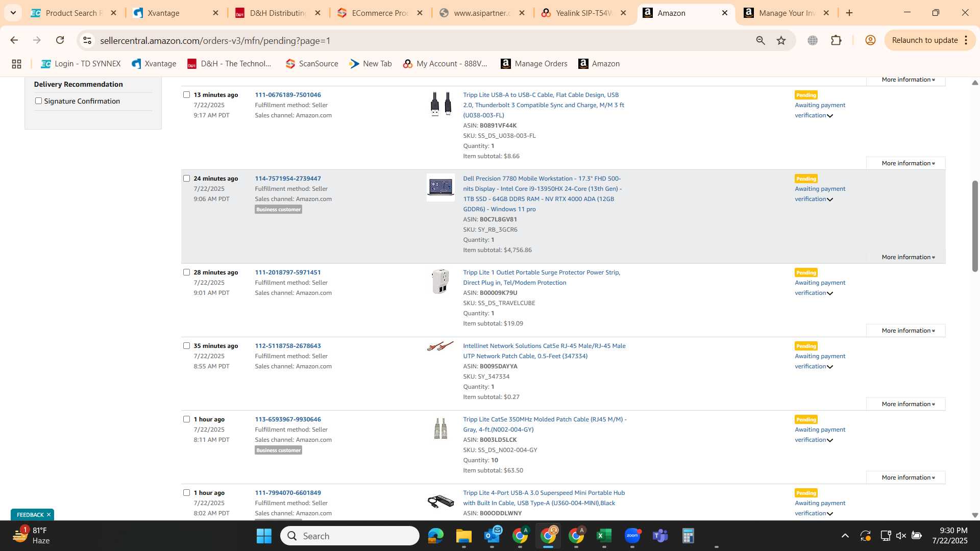Viewport: 980px width, 551px height.
Task: Open new tab with the plus icon
Action: 849,13
